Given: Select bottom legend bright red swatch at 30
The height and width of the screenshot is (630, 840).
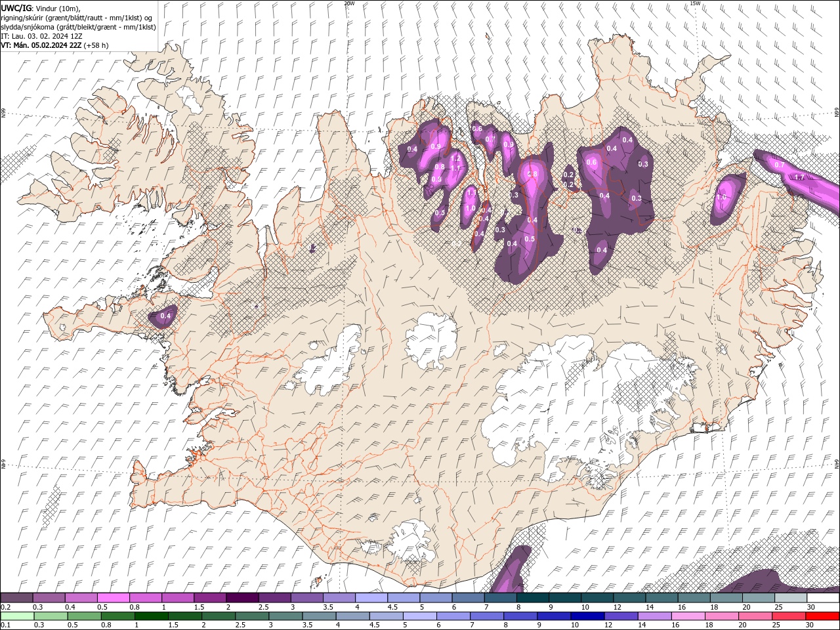Looking at the screenshot, I should point(822,616).
